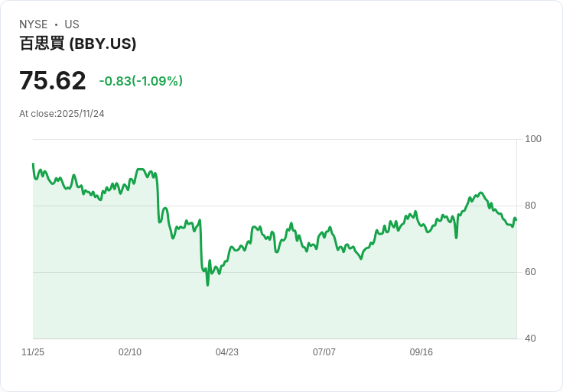The height and width of the screenshot is (392, 563).
Task: Click the 09/16 date on x-axis
Action: [421, 352]
